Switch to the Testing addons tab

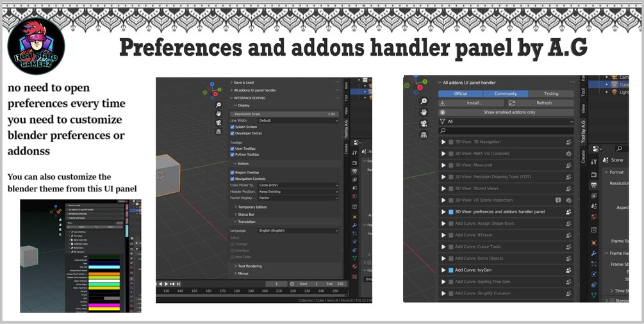pos(551,93)
